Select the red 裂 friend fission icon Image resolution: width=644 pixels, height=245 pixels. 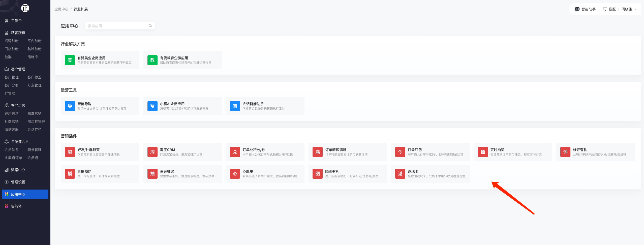(x=70, y=152)
